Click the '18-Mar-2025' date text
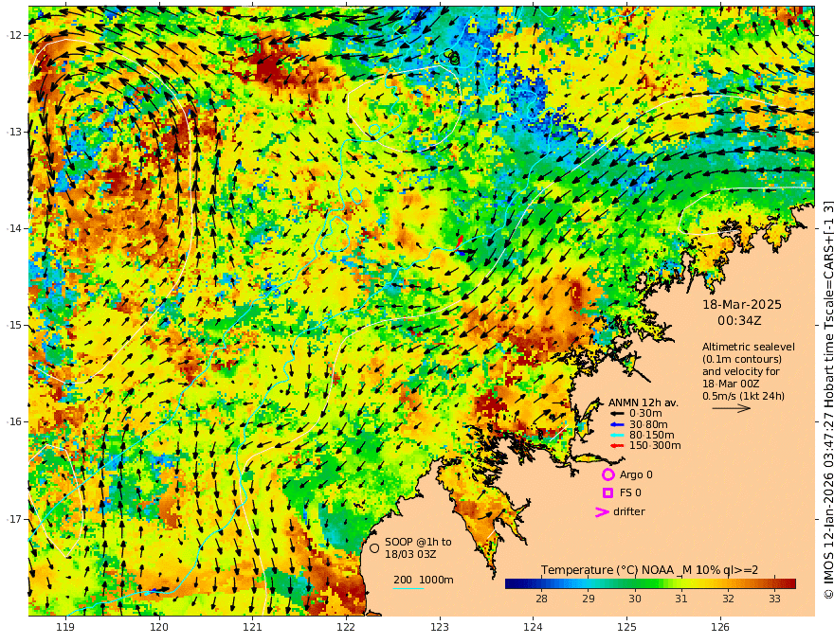 click(742, 304)
